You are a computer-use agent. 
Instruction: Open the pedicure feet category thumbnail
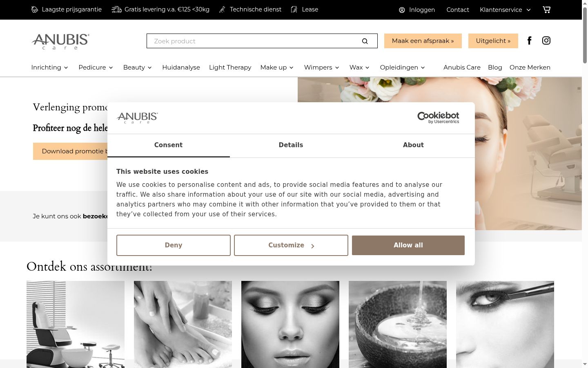click(x=183, y=324)
